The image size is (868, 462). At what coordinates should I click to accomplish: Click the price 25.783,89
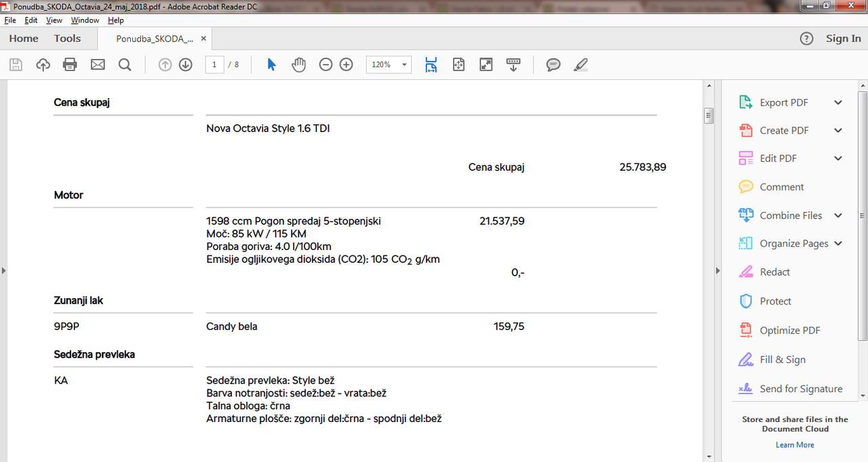[643, 167]
